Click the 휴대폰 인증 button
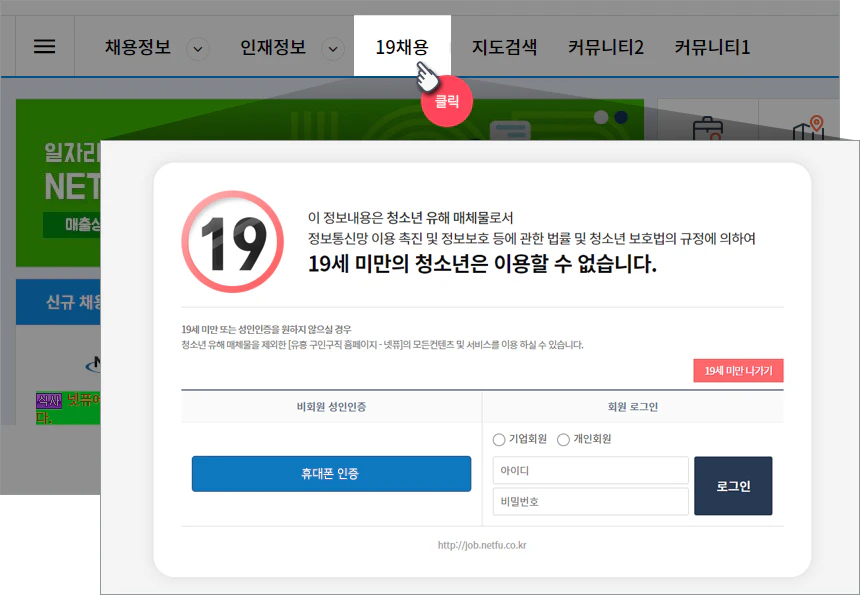Image resolution: width=860 pixels, height=595 pixels. 331,474
